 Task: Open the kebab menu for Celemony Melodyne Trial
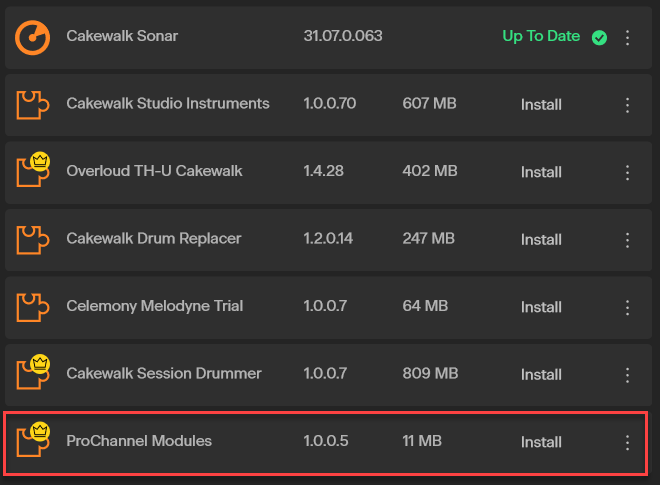click(x=627, y=307)
